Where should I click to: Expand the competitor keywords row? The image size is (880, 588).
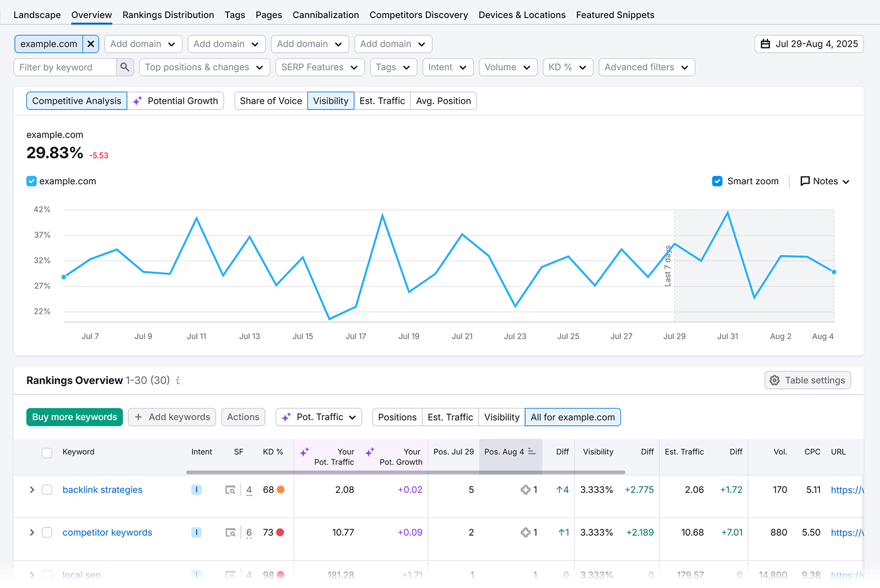32,532
